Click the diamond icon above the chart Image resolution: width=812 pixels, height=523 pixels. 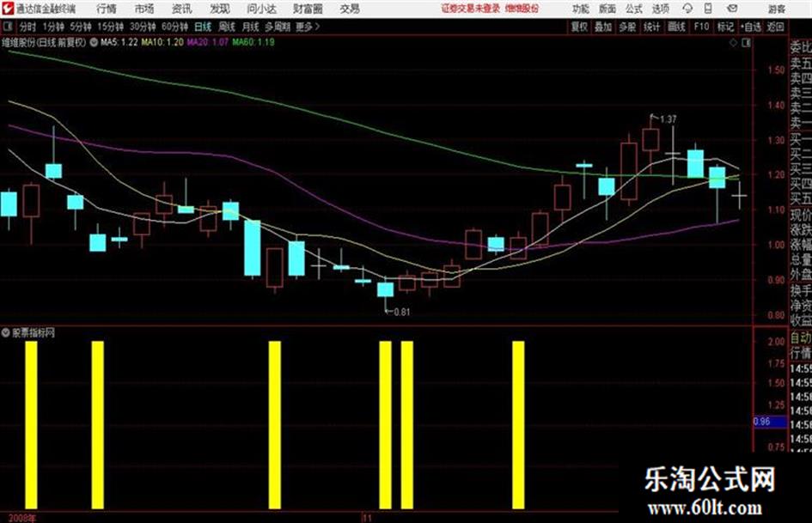click(x=733, y=43)
